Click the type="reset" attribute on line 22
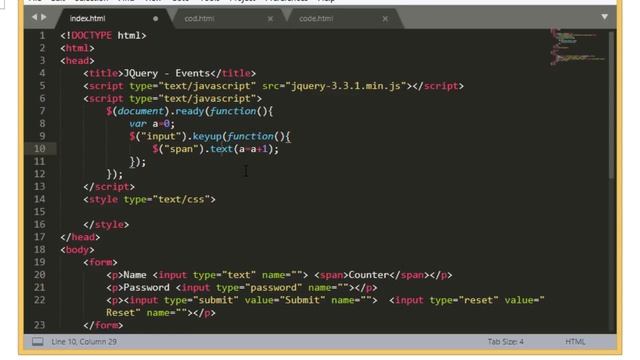Image resolution: width=640 pixels, height=360 pixels. [464, 300]
